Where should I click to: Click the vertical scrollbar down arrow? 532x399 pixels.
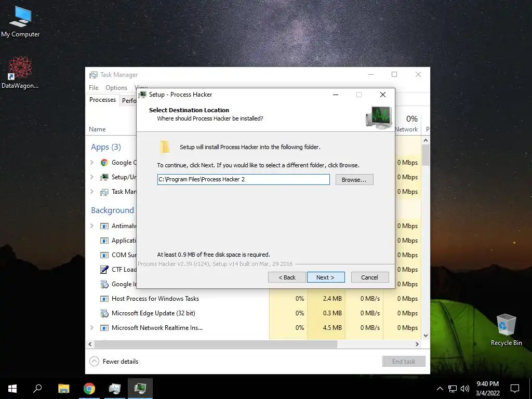426,336
